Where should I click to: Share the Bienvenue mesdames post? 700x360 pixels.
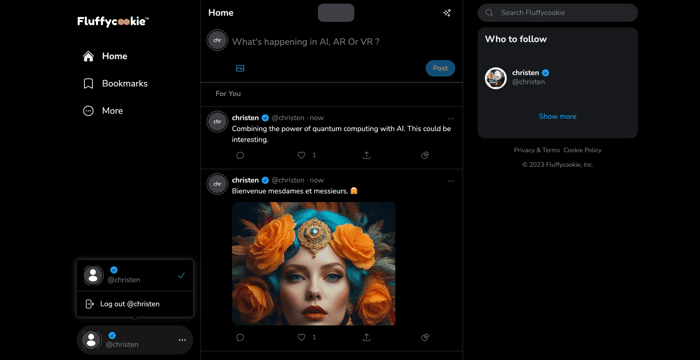tap(367, 337)
